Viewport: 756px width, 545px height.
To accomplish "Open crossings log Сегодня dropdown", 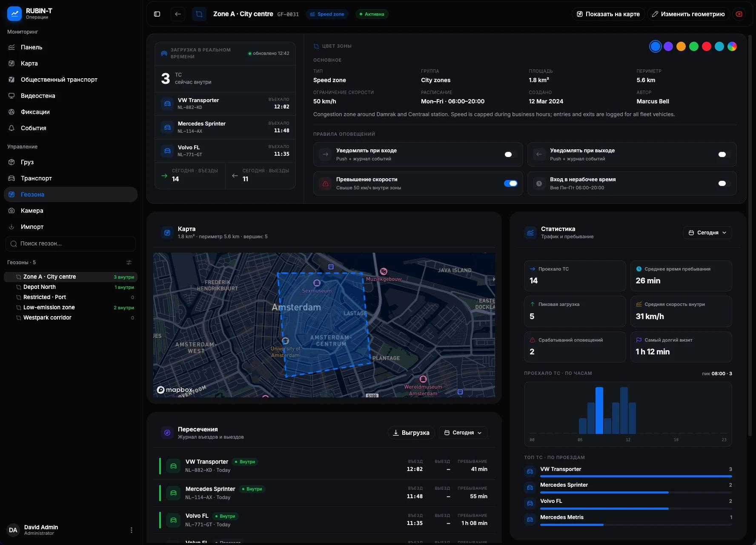I will click(463, 433).
